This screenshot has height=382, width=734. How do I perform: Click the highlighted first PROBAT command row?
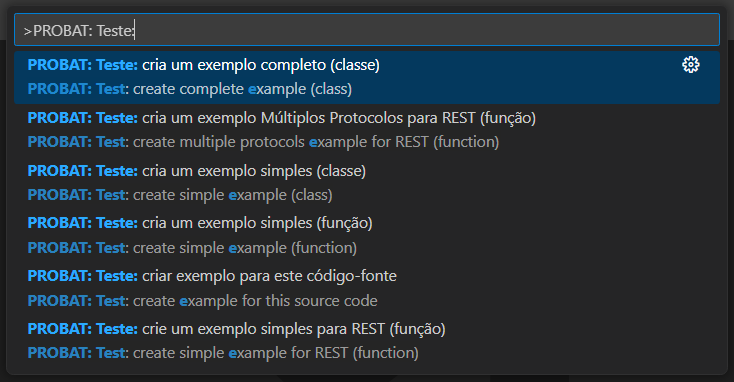click(x=367, y=77)
